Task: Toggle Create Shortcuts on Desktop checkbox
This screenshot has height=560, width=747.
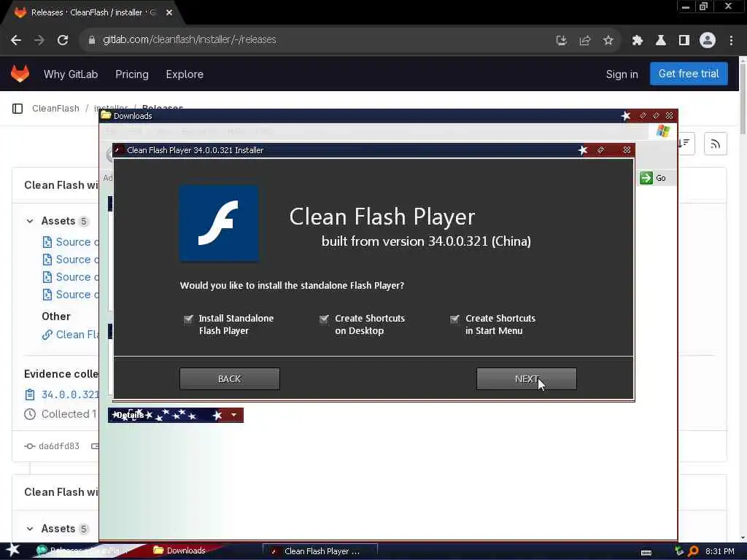Action: point(324,319)
